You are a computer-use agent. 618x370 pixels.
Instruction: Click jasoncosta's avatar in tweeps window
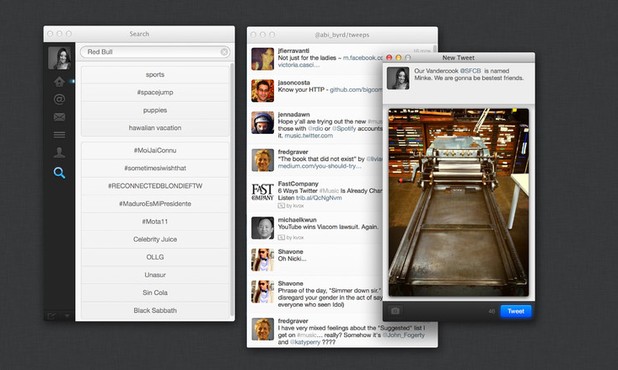coord(262,91)
